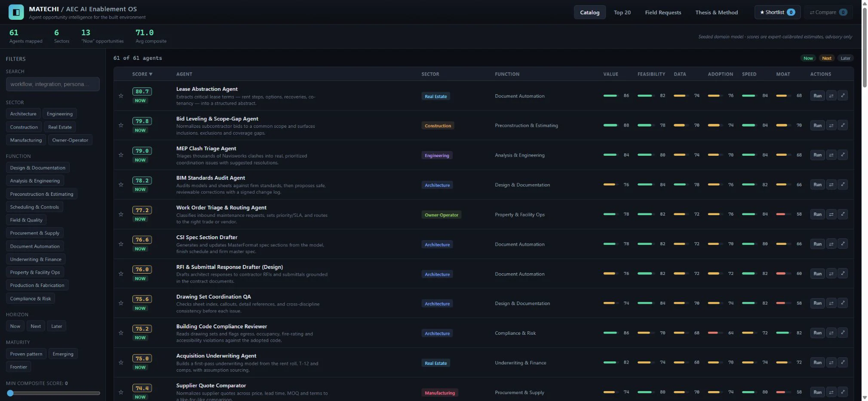This screenshot has height=401, width=868.
Task: Toggle the Real Estate sector filter chip
Action: click(x=60, y=127)
